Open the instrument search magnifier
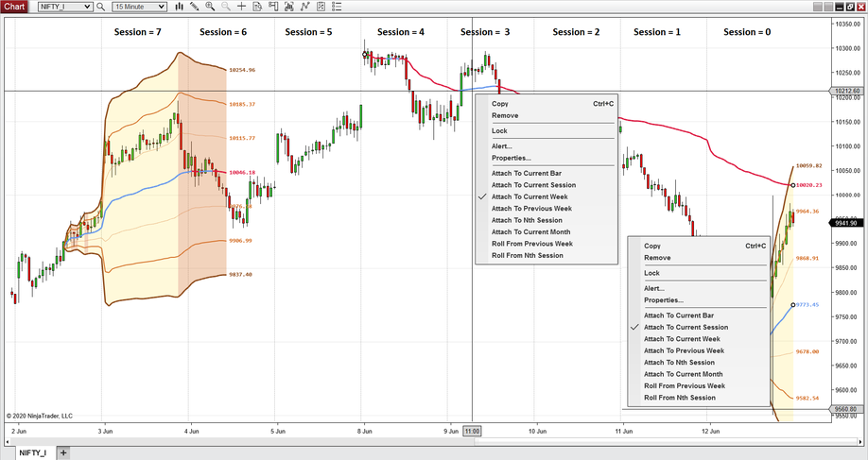Screen dimensions: 868x460 click(x=101, y=7)
